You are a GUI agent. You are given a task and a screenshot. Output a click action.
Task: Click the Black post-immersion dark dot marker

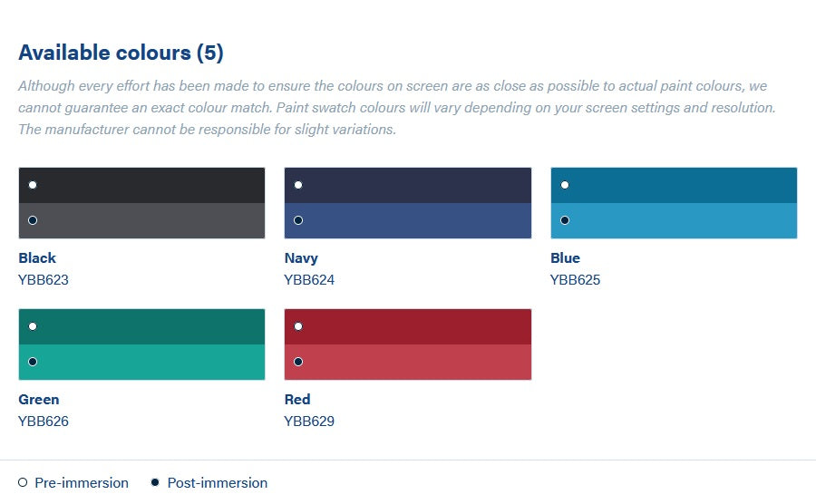pyautogui.click(x=33, y=220)
